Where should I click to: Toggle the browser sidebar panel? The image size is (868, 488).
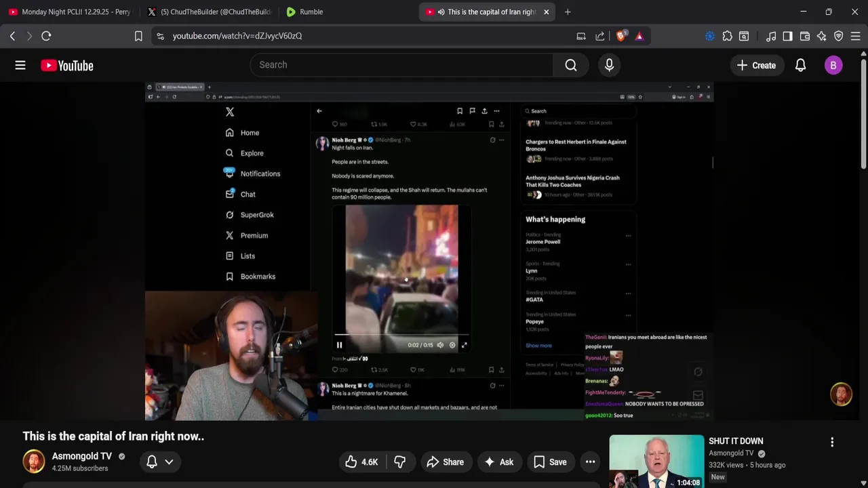(x=787, y=36)
